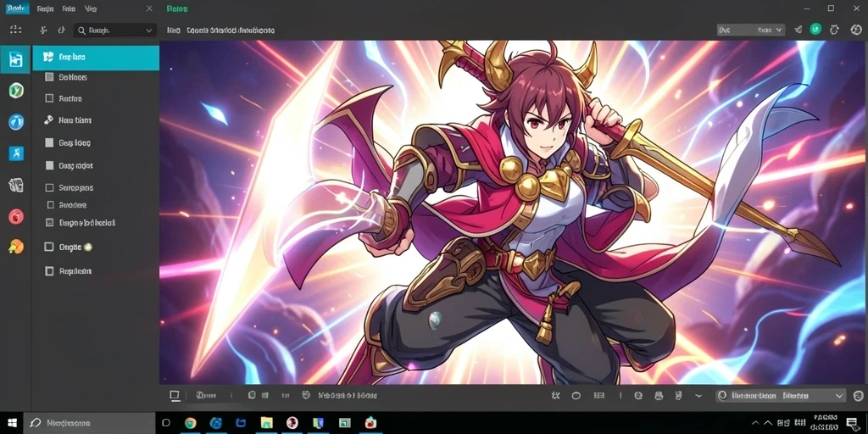Image resolution: width=868 pixels, height=434 pixels.
Task: Toggle the last checkbox in the sidebar list
Action: tap(49, 271)
